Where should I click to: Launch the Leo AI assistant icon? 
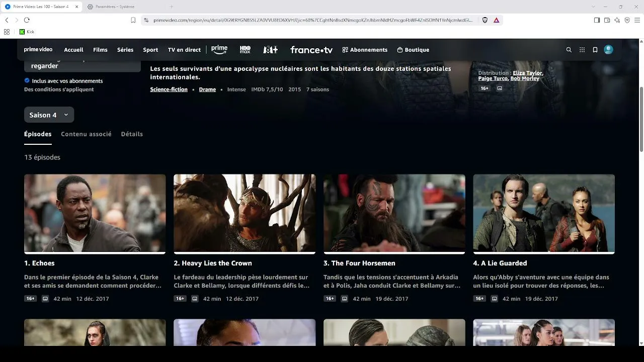(617, 20)
